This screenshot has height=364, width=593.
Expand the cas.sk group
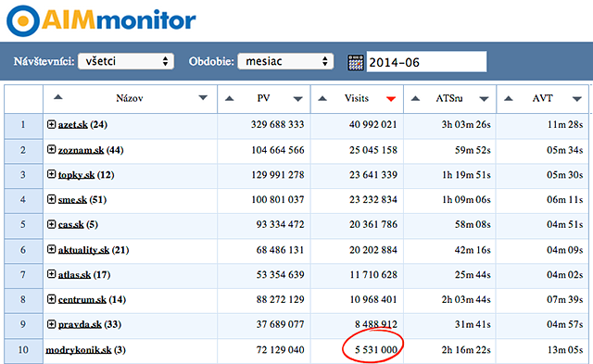pos(52,224)
